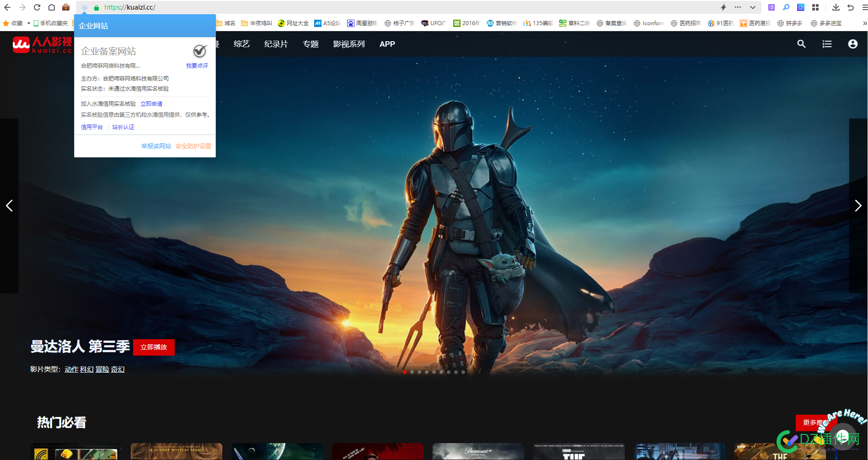Viewport: 868px width, 460px height.
Task: Open the 草料二维 bookmark
Action: click(575, 23)
